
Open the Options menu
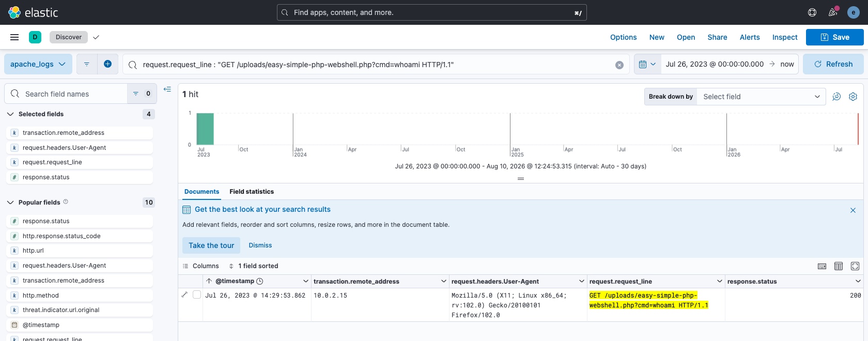click(x=623, y=37)
